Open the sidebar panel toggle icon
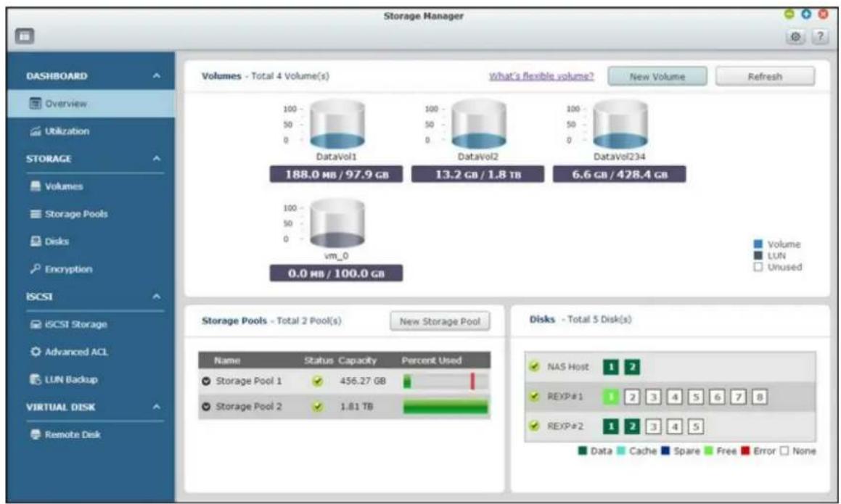The width and height of the screenshot is (841, 504). point(25,36)
